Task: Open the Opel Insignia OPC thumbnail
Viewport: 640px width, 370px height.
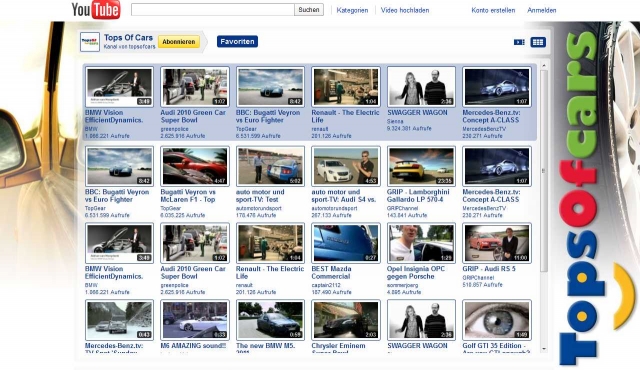Action: 421,243
